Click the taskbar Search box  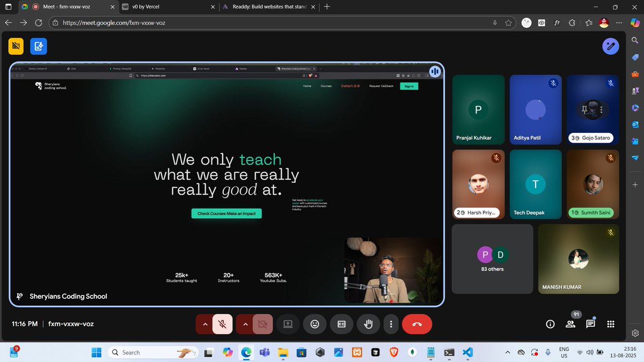[x=152, y=352]
